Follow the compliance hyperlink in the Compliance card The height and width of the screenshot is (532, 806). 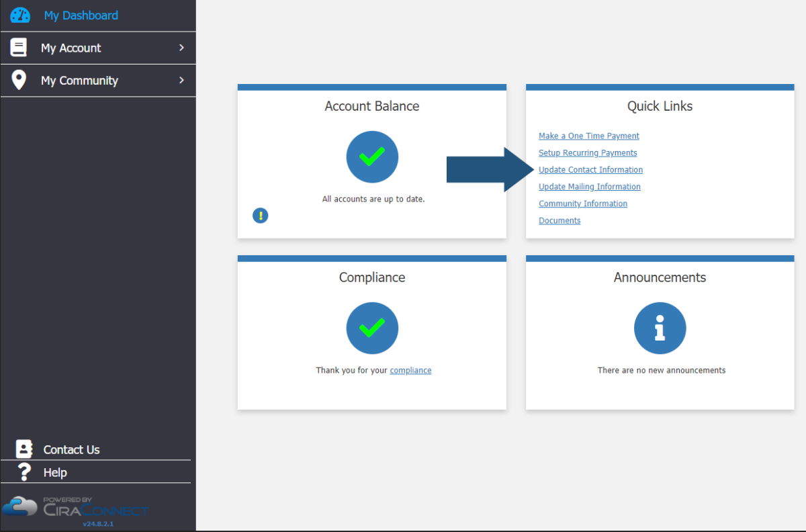[x=410, y=370]
